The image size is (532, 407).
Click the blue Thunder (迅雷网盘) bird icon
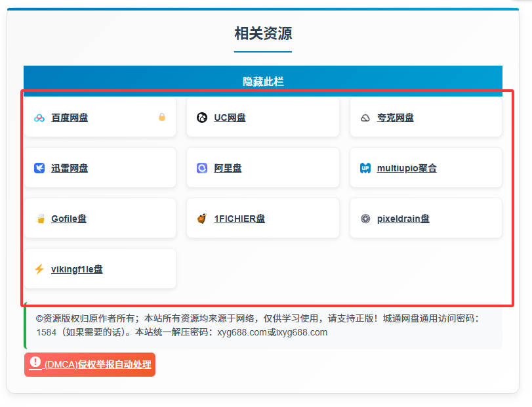pos(39,167)
